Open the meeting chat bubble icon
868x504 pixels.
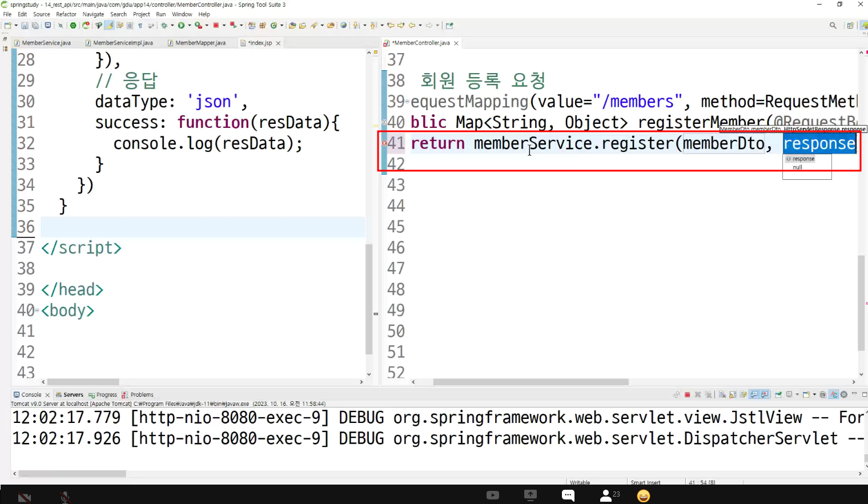click(568, 495)
